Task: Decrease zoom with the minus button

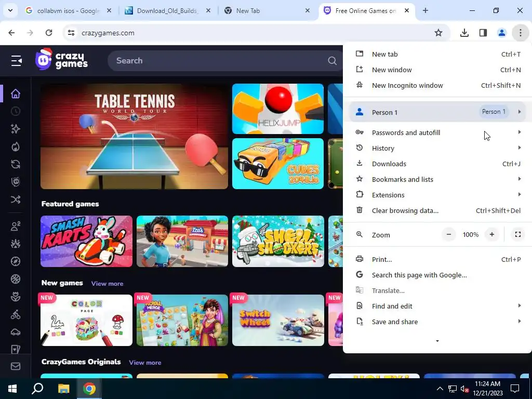Action: (448, 234)
